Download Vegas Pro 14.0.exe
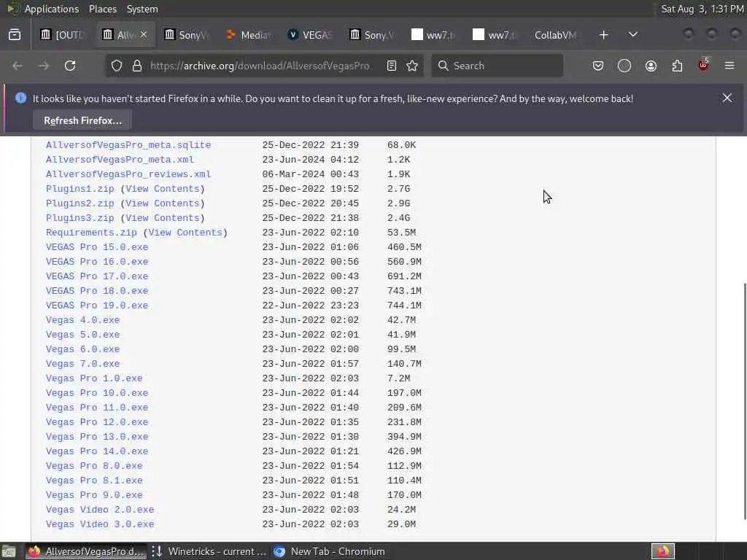Image resolution: width=747 pixels, height=560 pixels. click(x=97, y=451)
